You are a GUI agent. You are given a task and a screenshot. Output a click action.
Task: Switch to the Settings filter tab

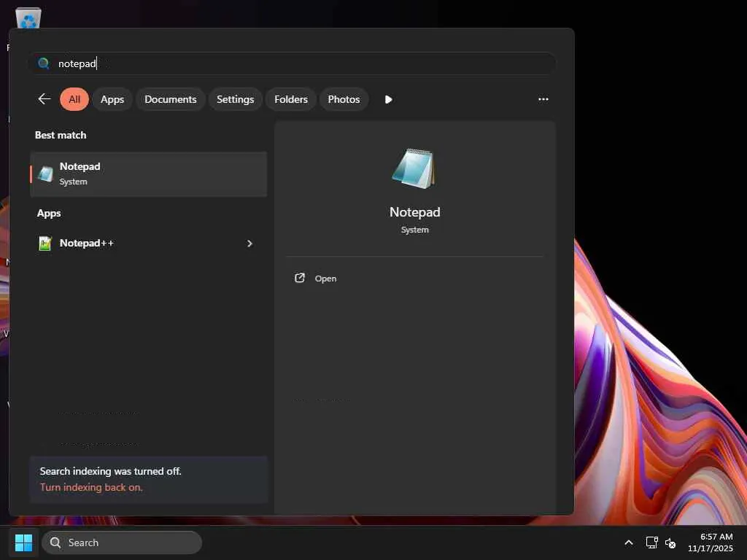236,99
